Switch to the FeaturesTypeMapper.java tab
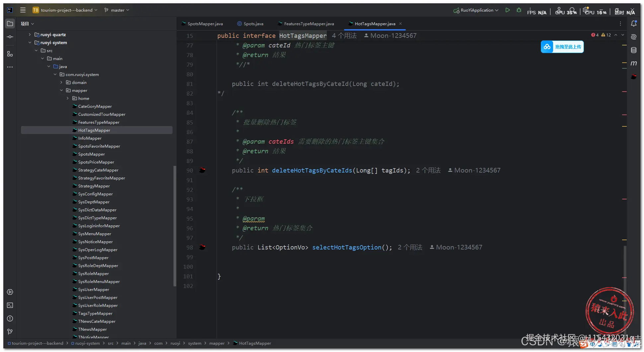The width and height of the screenshot is (644, 352). click(306, 24)
